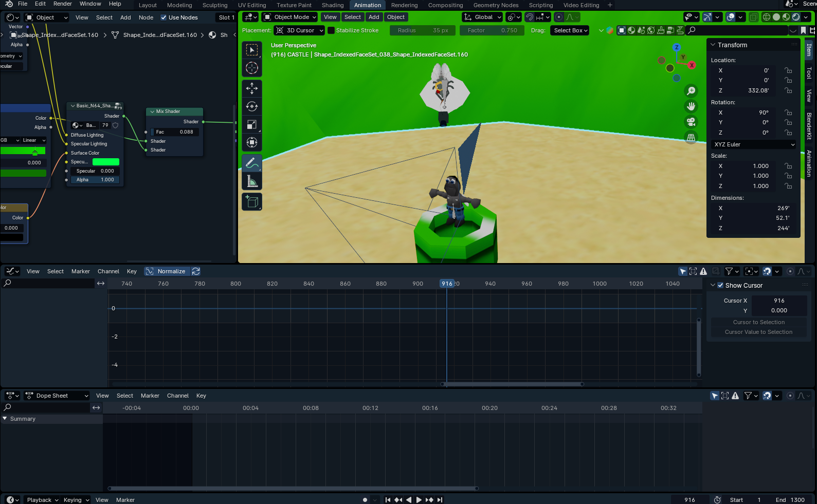Open the Render menu
The image size is (817, 504).
[63, 4]
